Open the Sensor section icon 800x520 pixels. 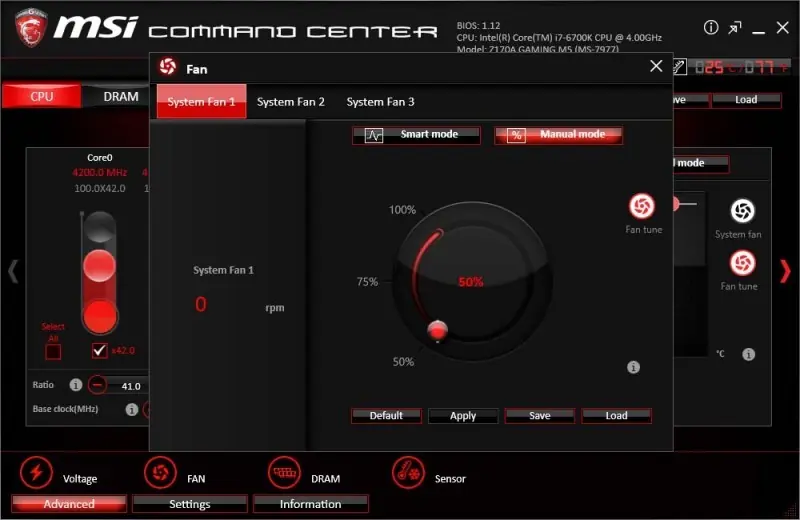click(x=408, y=473)
